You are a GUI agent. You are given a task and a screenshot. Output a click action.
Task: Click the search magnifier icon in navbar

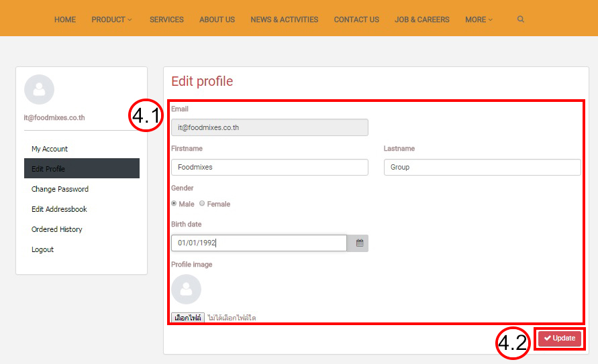pos(521,19)
